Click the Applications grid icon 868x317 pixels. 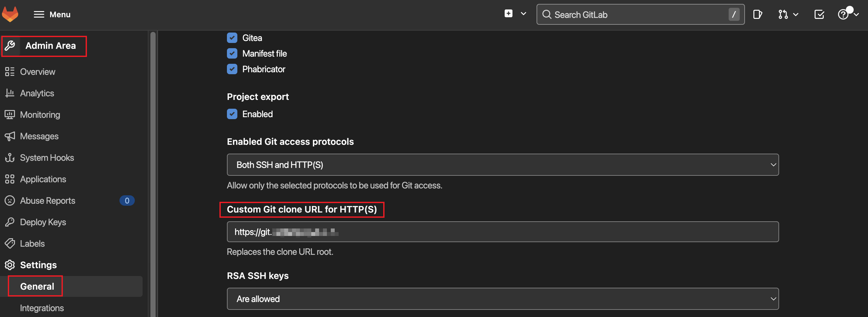click(10, 179)
